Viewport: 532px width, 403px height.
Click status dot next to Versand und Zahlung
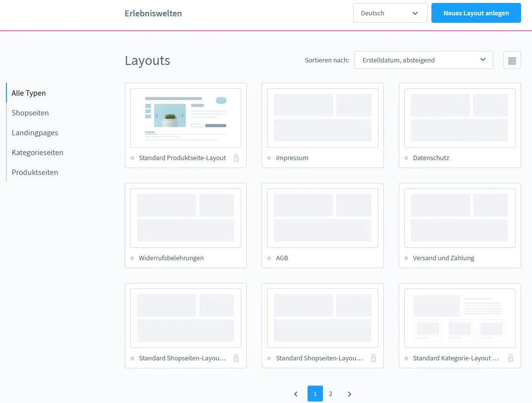tap(406, 258)
